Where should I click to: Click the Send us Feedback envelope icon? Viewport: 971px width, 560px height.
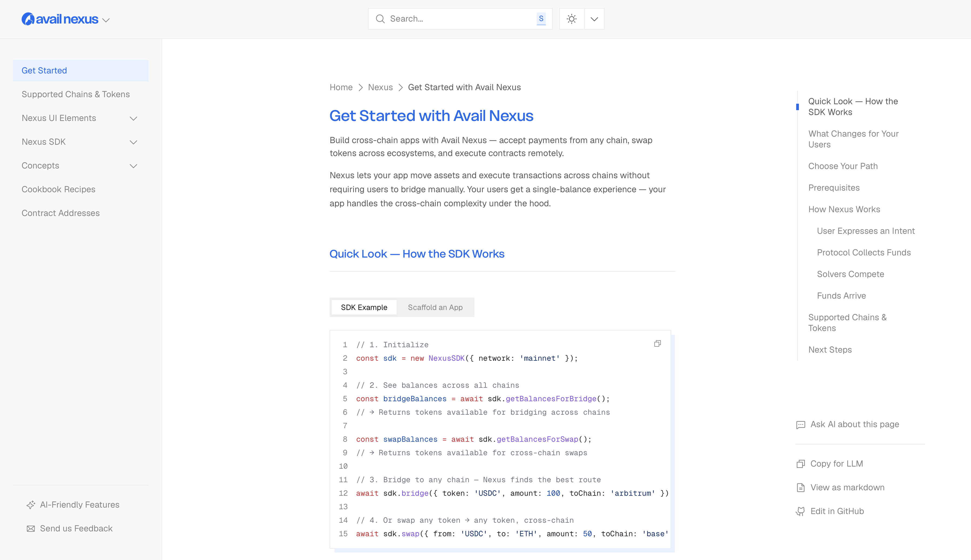coord(31,529)
